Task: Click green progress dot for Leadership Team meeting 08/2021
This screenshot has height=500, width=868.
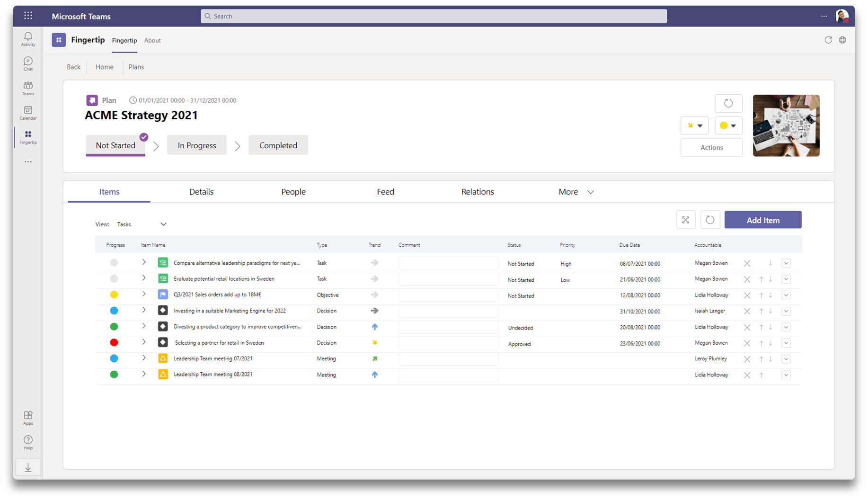Action: 114,375
